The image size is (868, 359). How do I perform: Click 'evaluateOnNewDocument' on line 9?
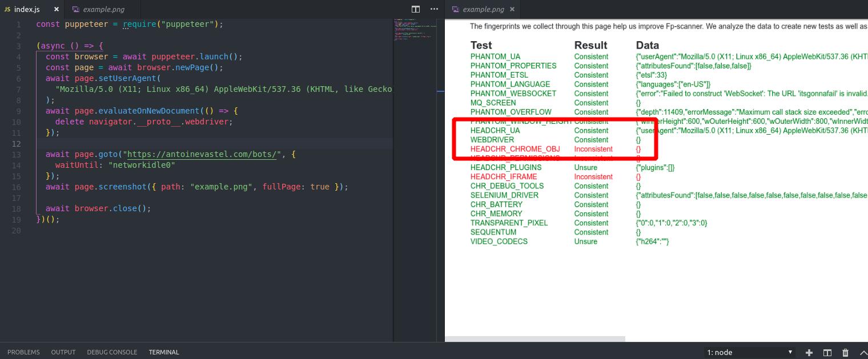tap(149, 111)
